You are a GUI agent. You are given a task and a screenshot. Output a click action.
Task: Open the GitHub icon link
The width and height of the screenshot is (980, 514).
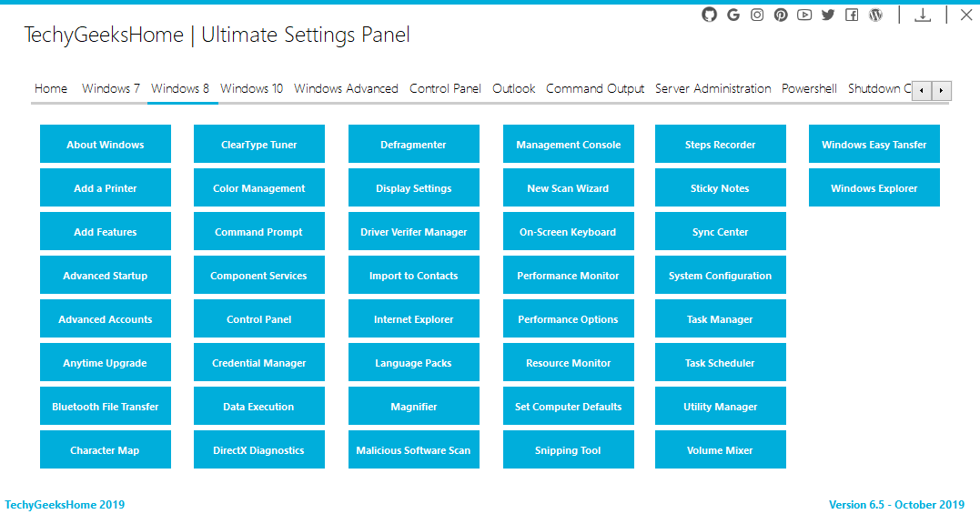709,15
